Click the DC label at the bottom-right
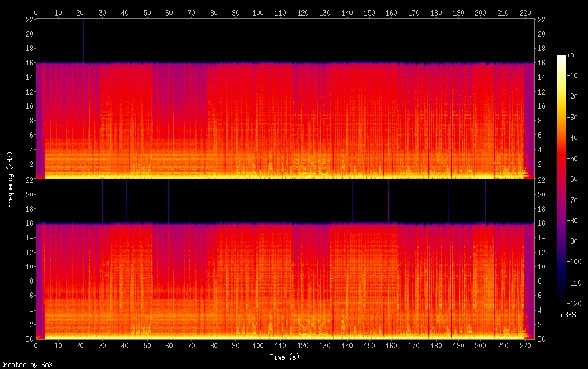The width and height of the screenshot is (588, 369). click(542, 339)
